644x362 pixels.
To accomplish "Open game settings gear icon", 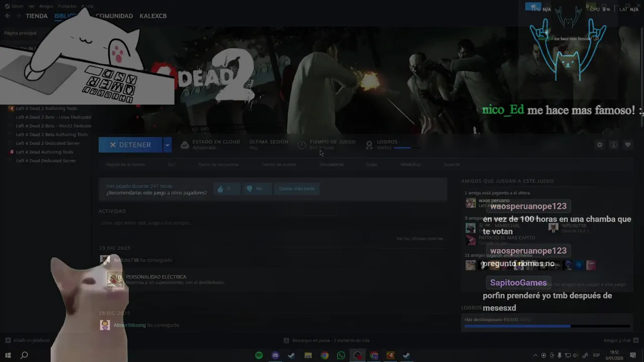I will tap(599, 145).
